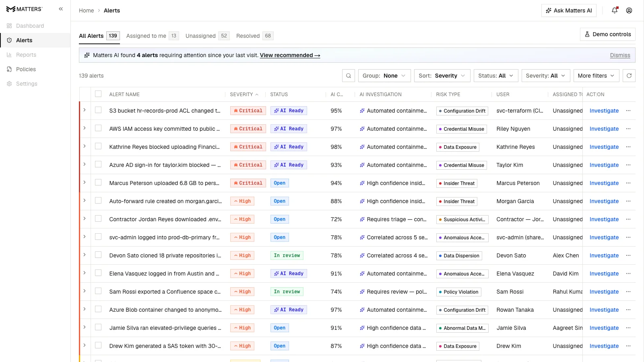This screenshot has width=644, height=362.
Task: Click the Alert Name column header
Action: 125,95
